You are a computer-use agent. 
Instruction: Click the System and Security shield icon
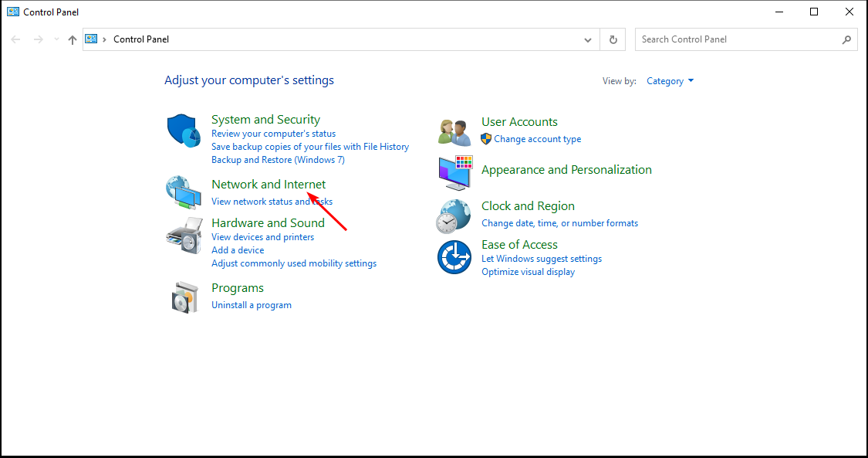184,130
